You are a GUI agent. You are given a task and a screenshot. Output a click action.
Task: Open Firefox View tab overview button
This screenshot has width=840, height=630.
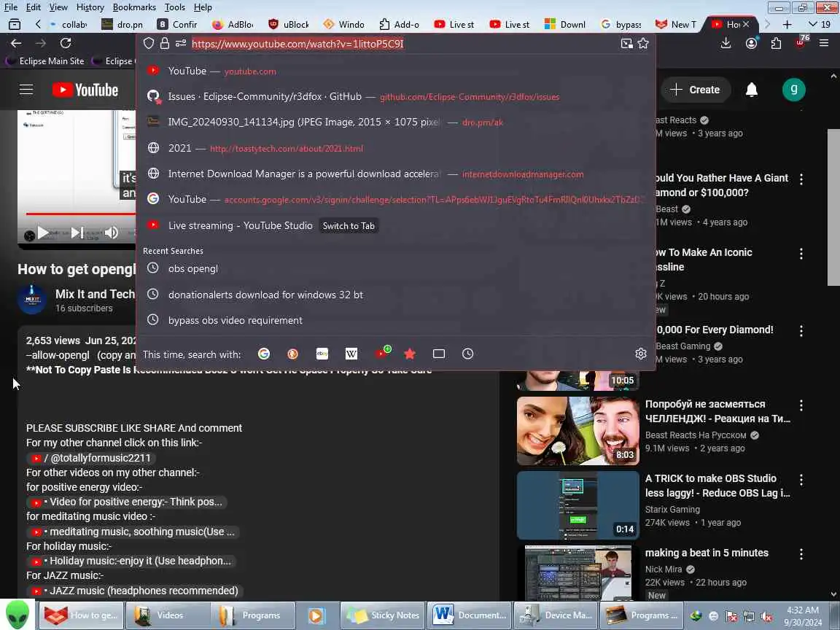[15, 24]
